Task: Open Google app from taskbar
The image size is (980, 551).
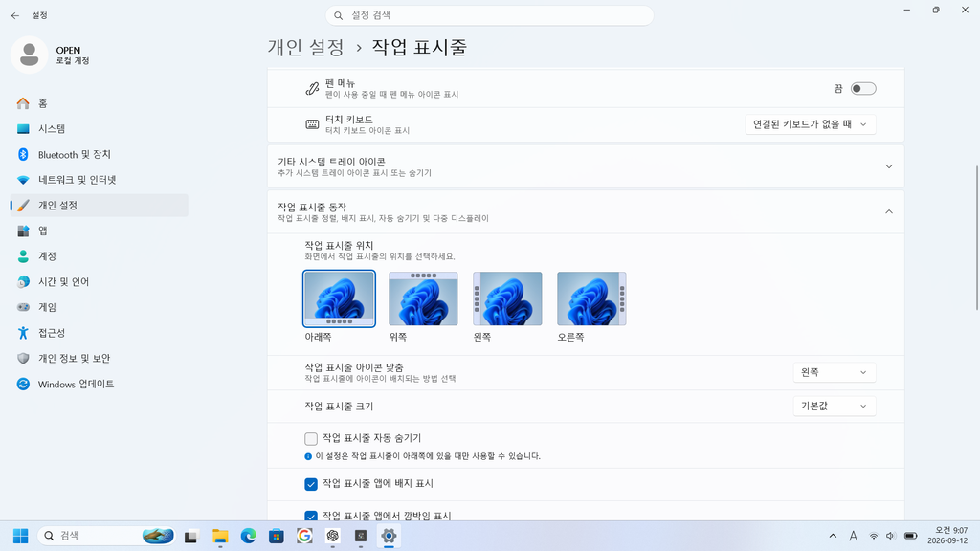Action: pos(304,536)
